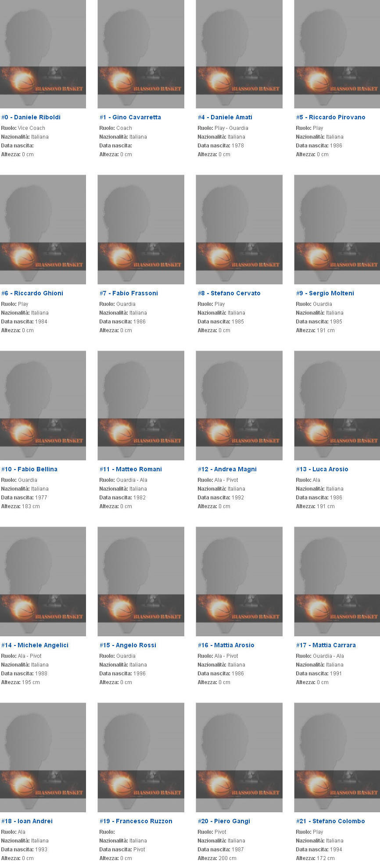Open Daniele Riboldi's placeholder photo

[x=43, y=54]
